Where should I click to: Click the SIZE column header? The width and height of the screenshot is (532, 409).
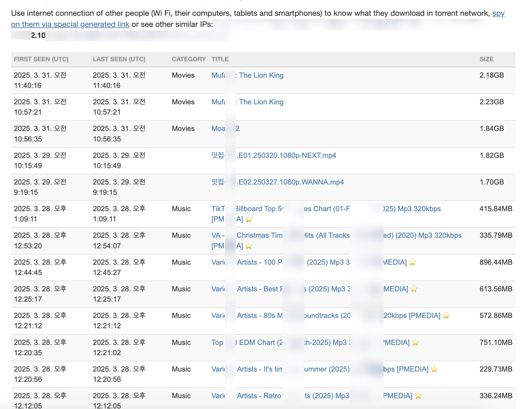tap(486, 59)
